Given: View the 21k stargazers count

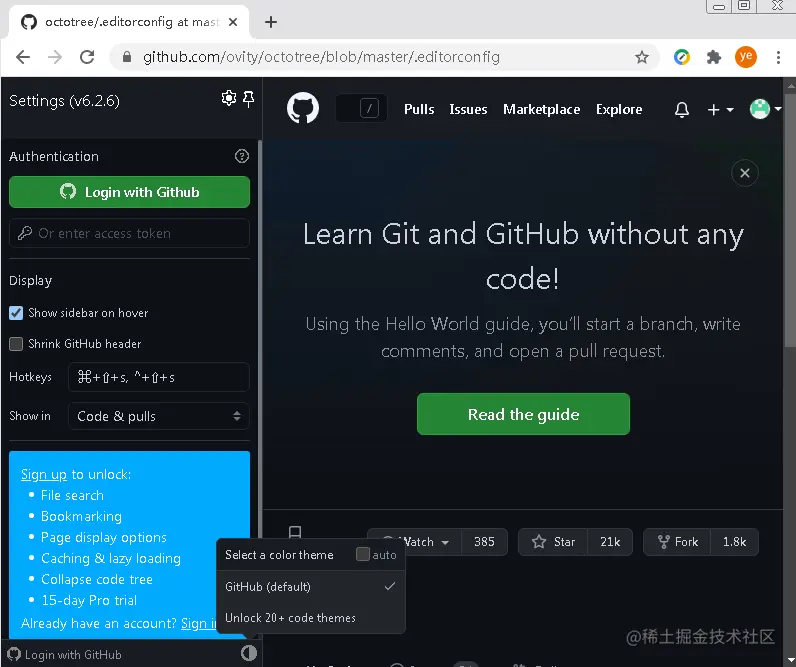Looking at the screenshot, I should [610, 542].
